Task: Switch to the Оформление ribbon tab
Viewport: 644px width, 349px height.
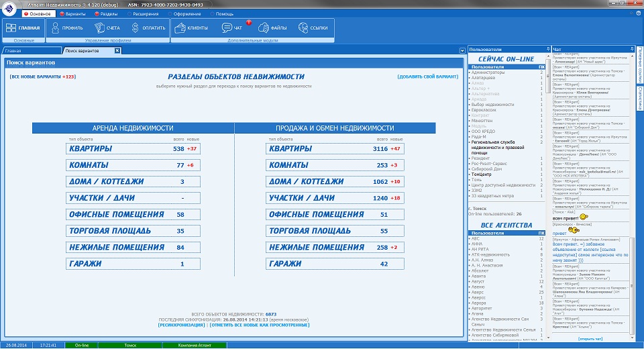Action: [185, 13]
